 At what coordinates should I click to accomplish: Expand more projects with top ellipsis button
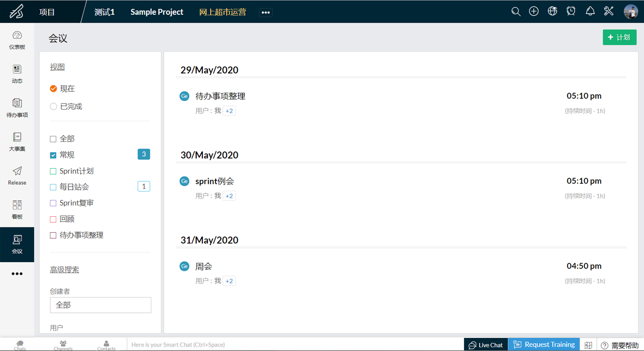[x=266, y=12]
